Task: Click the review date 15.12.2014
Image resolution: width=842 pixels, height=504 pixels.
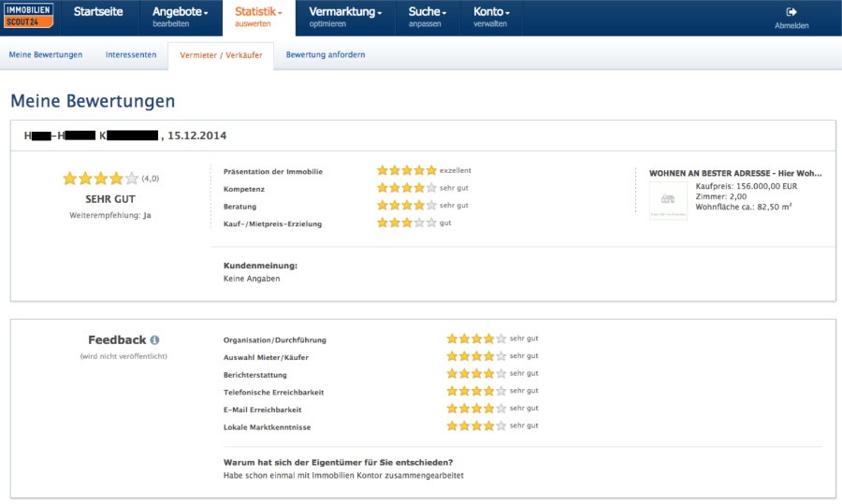Action: click(197, 136)
